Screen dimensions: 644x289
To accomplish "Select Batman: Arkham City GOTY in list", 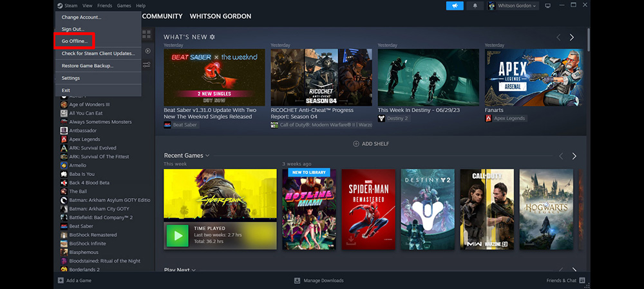I will pyautogui.click(x=99, y=209).
